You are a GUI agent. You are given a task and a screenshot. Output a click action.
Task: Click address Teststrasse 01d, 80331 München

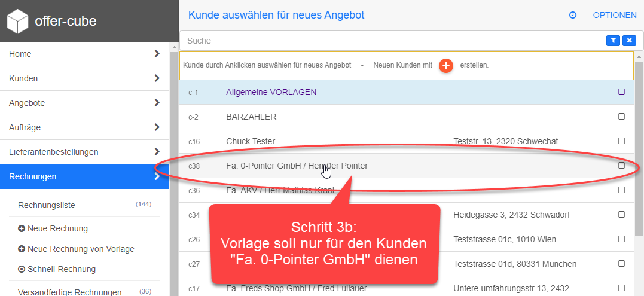pyautogui.click(x=515, y=264)
